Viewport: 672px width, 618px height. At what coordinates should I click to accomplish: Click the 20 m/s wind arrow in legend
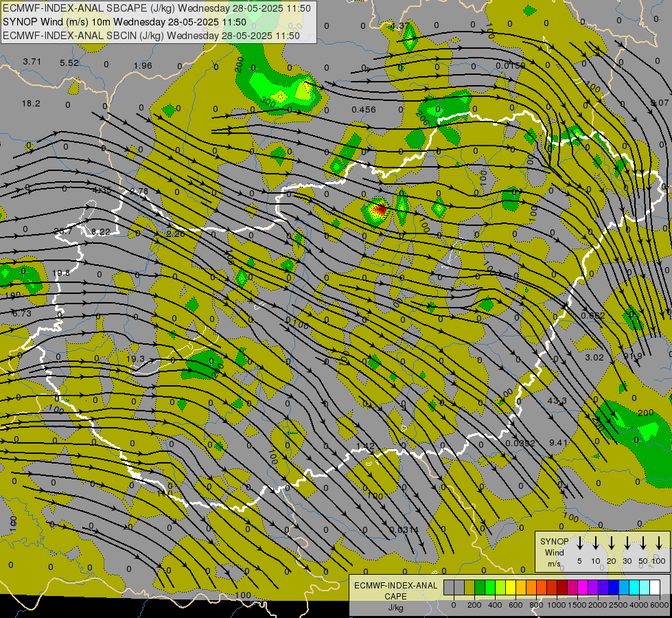click(612, 542)
